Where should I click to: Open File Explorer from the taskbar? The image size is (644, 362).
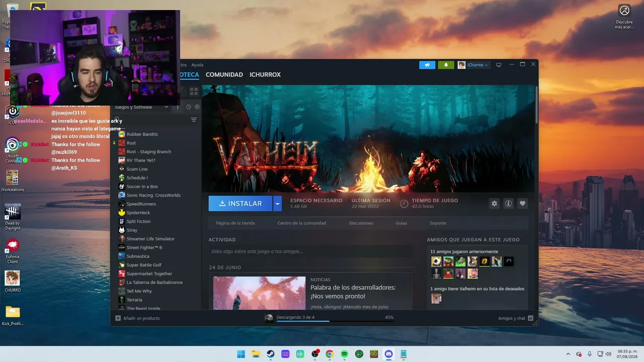256,354
